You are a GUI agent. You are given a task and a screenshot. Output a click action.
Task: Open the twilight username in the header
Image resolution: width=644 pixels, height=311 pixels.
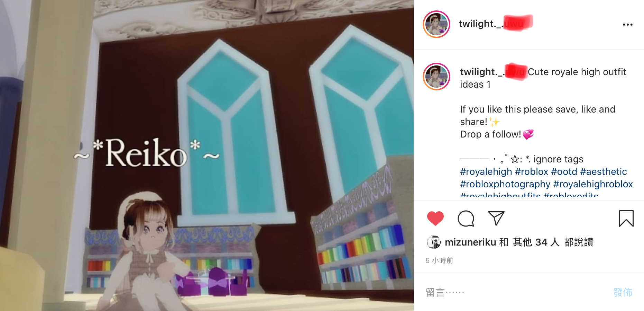click(496, 24)
